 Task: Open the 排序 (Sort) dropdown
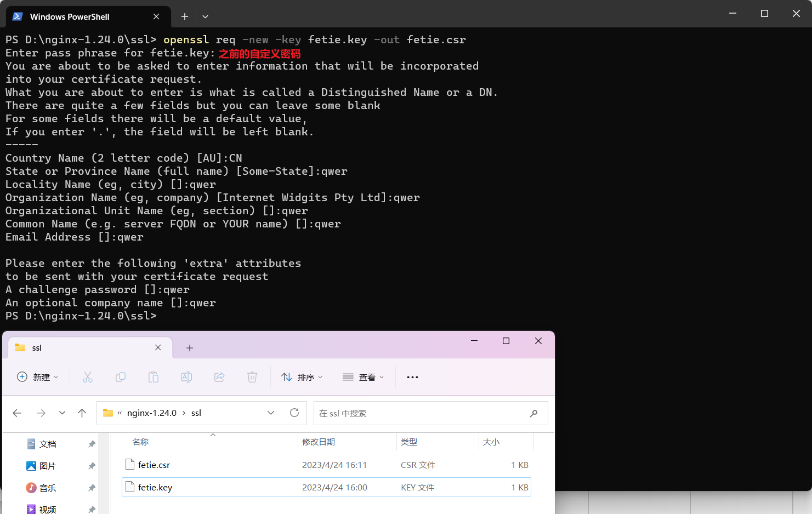pyautogui.click(x=302, y=377)
